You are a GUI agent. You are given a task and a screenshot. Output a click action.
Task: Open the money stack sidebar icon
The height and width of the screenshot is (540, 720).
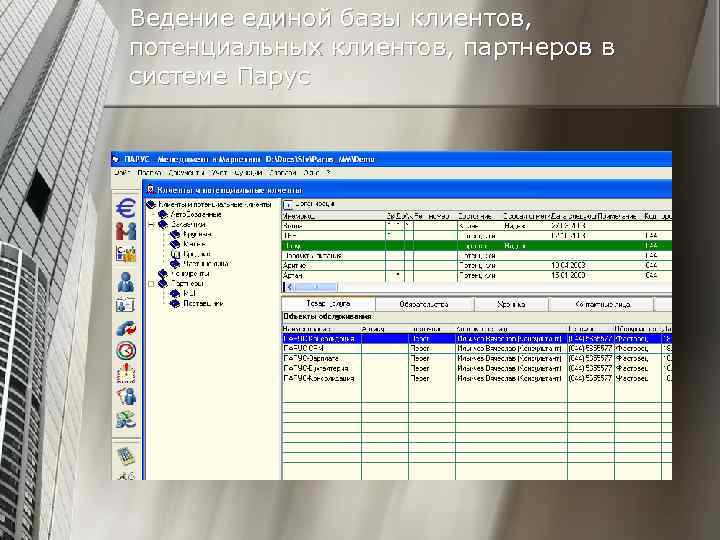(126, 419)
